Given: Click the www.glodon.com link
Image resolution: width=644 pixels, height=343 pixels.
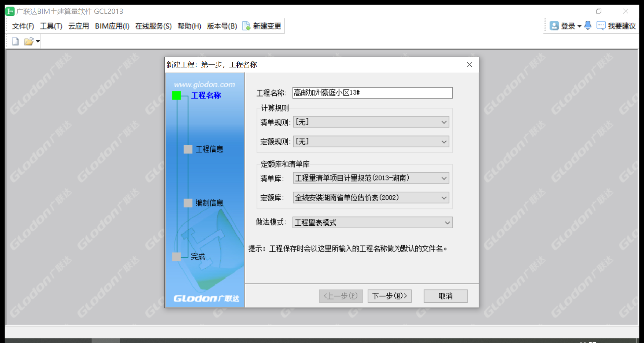Looking at the screenshot, I should (x=205, y=85).
